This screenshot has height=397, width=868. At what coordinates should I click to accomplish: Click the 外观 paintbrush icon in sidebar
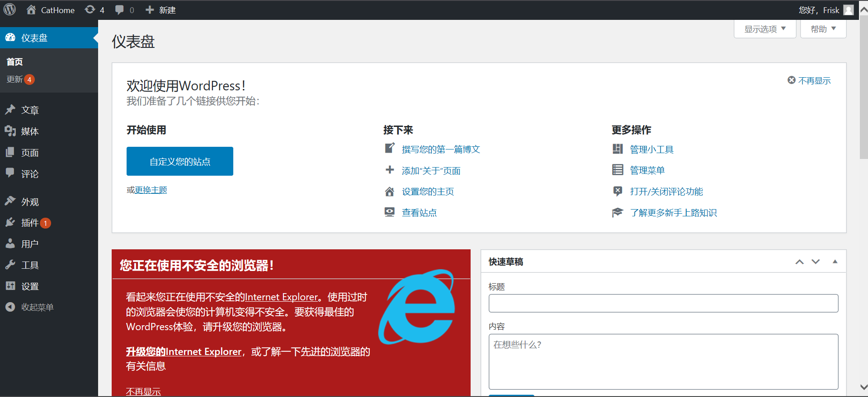pos(10,201)
